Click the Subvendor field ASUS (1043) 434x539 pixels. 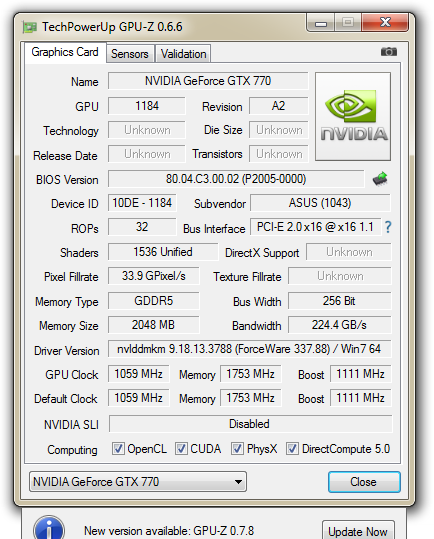tap(320, 203)
